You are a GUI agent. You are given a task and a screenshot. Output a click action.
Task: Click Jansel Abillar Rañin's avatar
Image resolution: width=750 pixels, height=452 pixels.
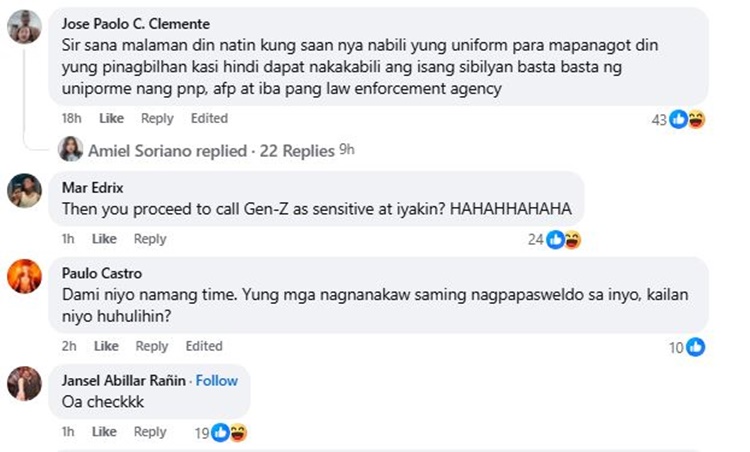[x=23, y=382]
